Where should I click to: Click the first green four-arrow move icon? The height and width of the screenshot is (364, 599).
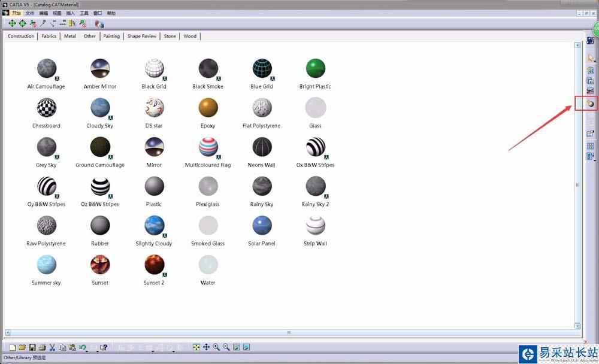pos(12,24)
